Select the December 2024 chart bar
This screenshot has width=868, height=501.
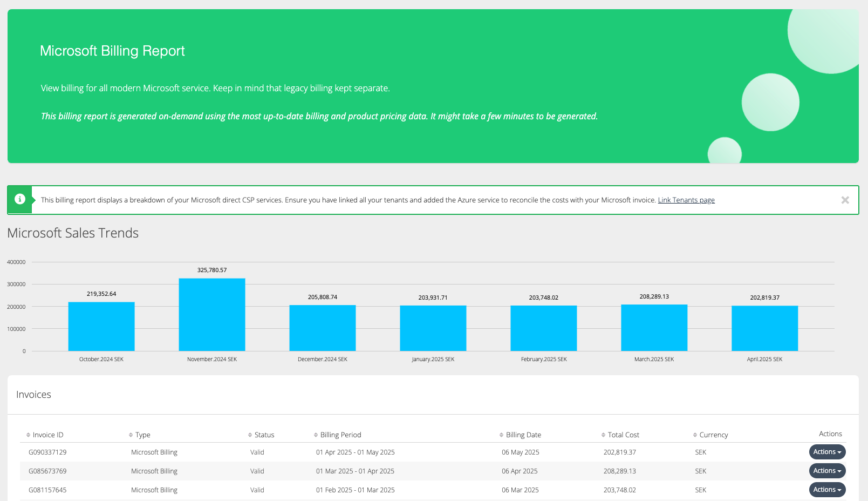323,328
